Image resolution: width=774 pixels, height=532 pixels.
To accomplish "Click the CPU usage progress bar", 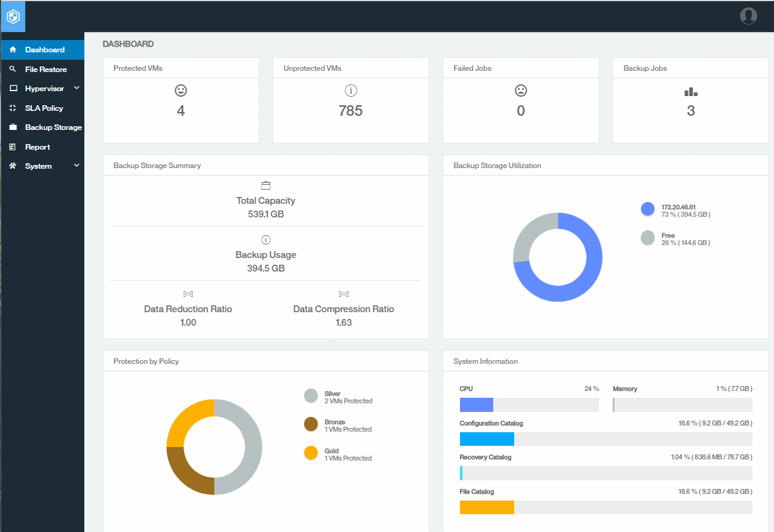I will click(x=529, y=405).
